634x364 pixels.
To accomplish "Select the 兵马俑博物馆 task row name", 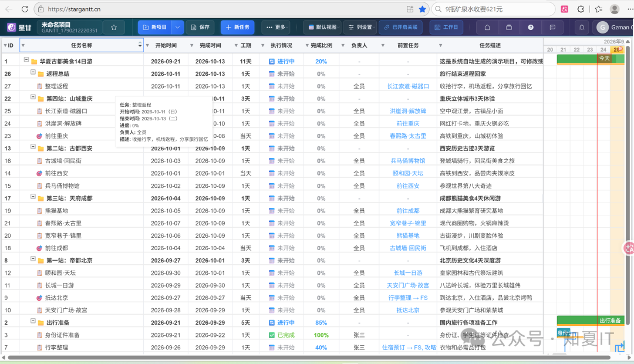I will click(62, 186).
